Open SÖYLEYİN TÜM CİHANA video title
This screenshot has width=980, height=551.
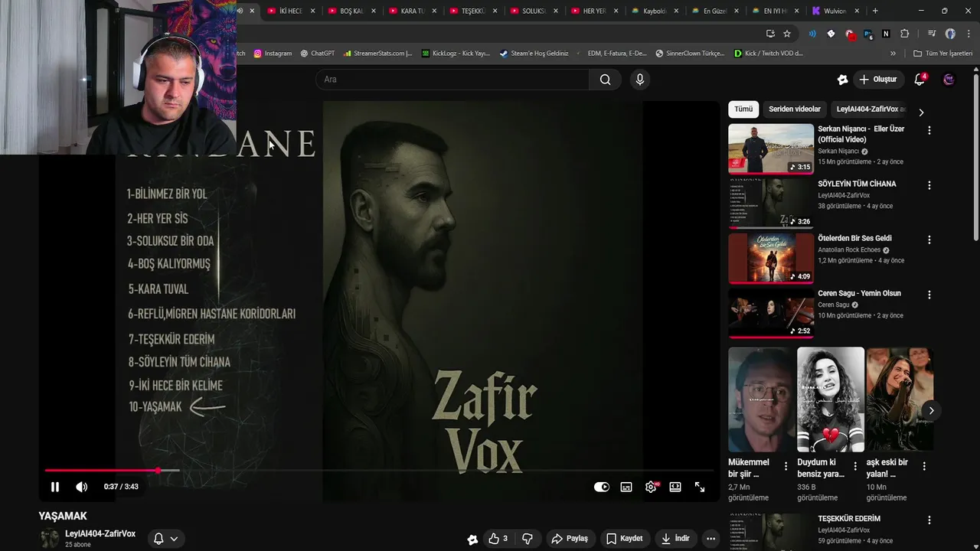[857, 184]
